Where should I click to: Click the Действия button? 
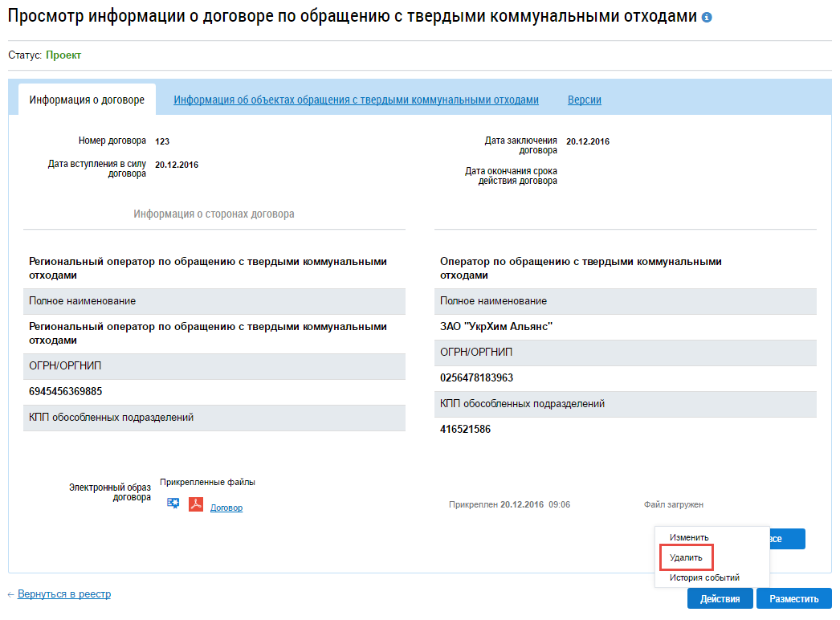point(720,598)
